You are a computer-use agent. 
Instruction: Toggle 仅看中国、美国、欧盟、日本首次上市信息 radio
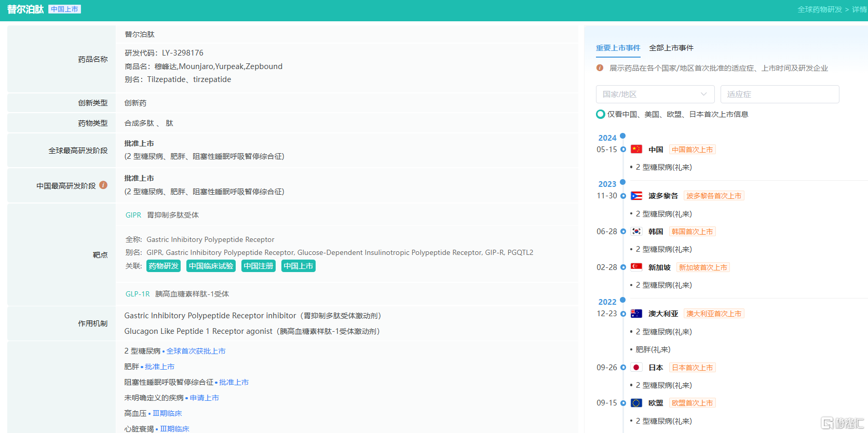pyautogui.click(x=601, y=114)
